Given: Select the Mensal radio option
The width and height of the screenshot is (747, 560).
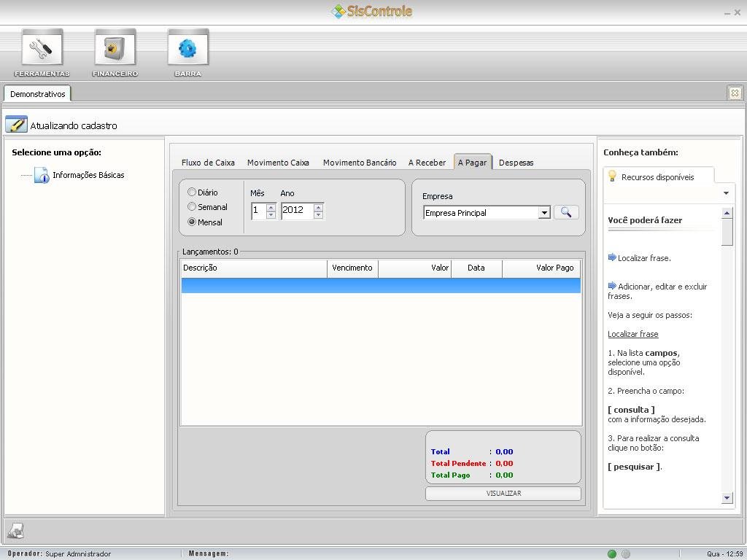Looking at the screenshot, I should click(x=192, y=222).
